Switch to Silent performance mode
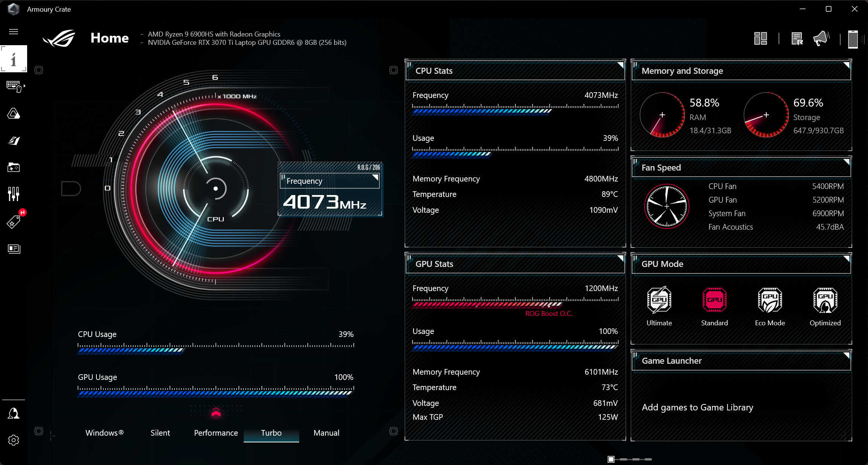This screenshot has height=465, width=868. pos(160,433)
